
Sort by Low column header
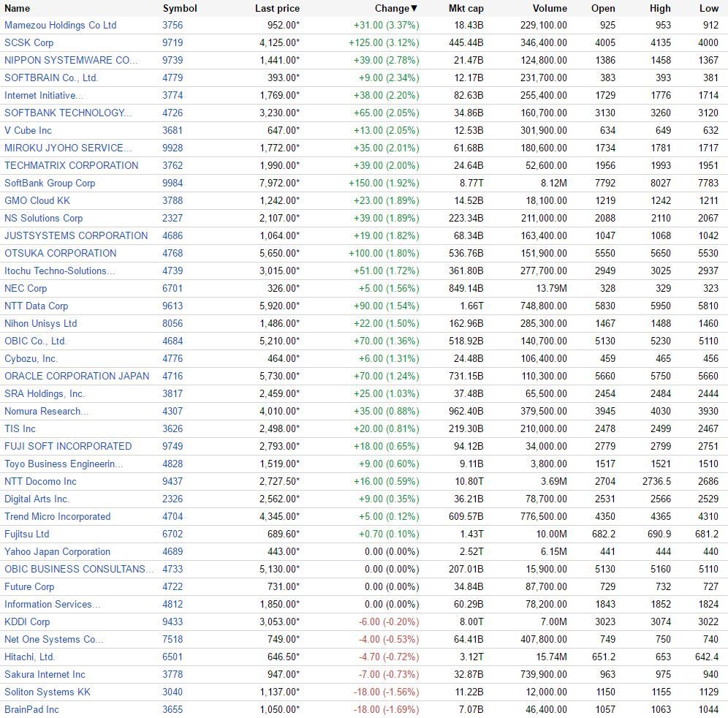click(x=709, y=8)
